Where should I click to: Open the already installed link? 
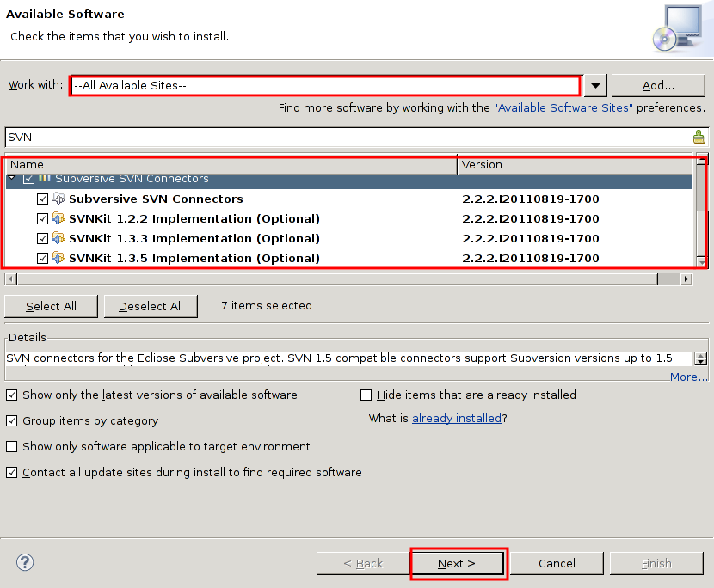click(x=457, y=418)
